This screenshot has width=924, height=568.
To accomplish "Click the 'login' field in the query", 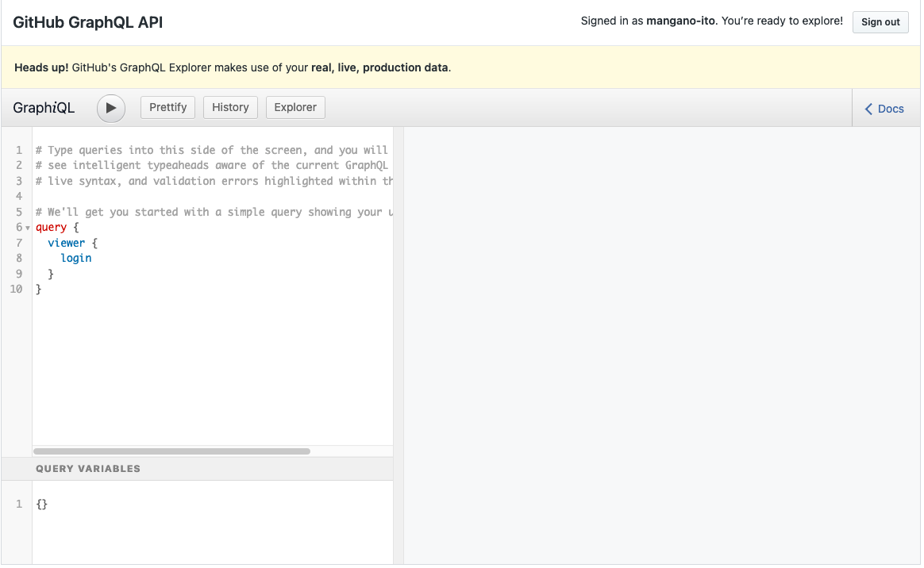I will click(76, 259).
